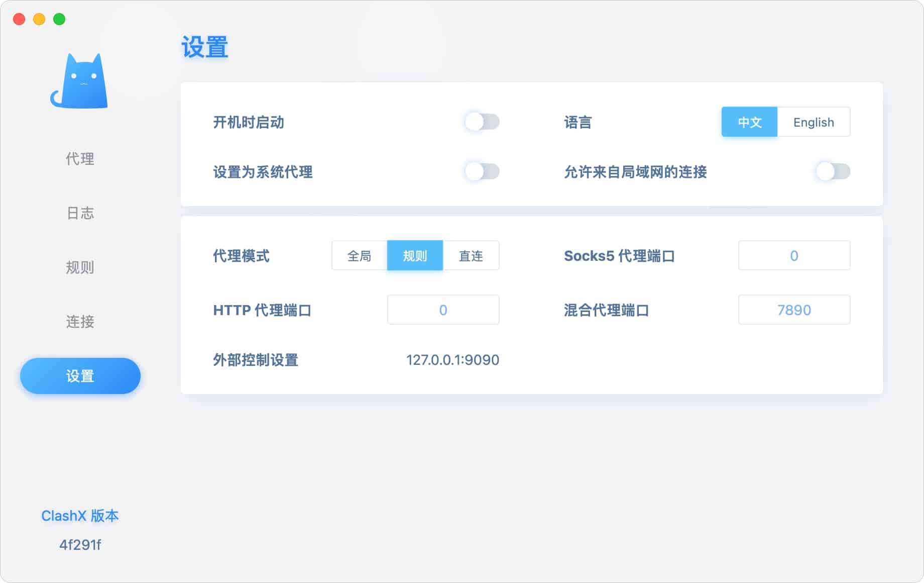Click the 语言 label
This screenshot has width=924, height=583.
(578, 122)
